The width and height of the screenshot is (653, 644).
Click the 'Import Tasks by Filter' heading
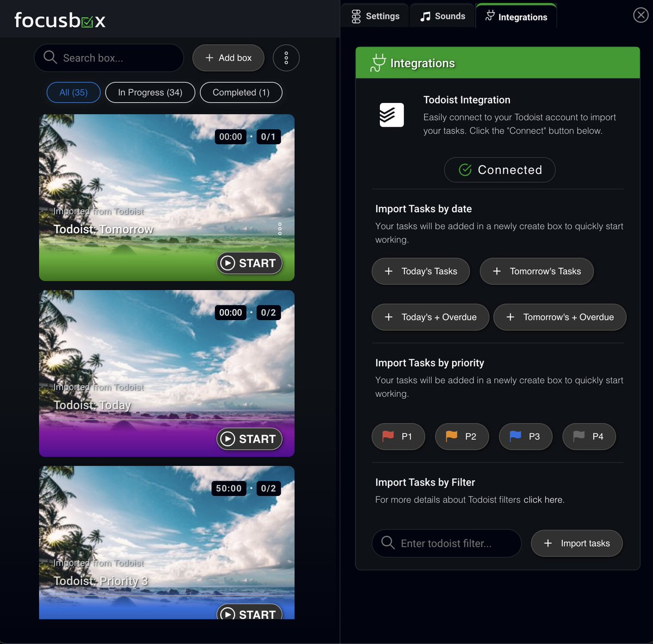[425, 482]
